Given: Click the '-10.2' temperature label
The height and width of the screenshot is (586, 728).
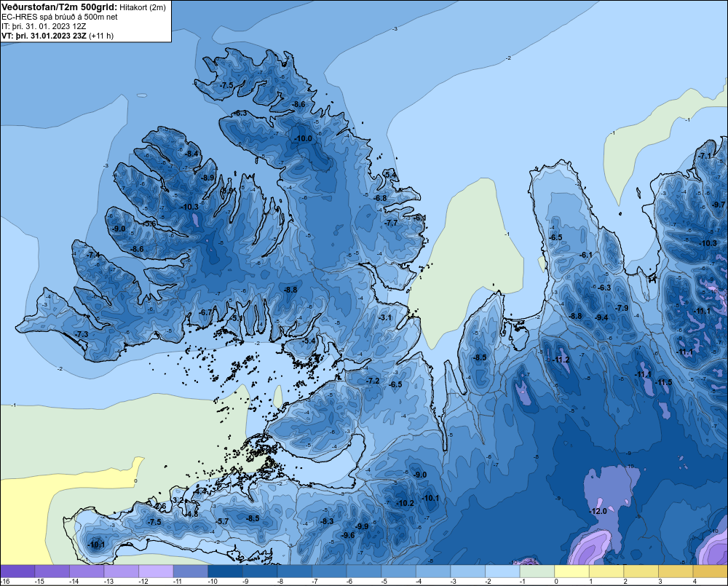Looking at the screenshot, I should coord(405,503).
